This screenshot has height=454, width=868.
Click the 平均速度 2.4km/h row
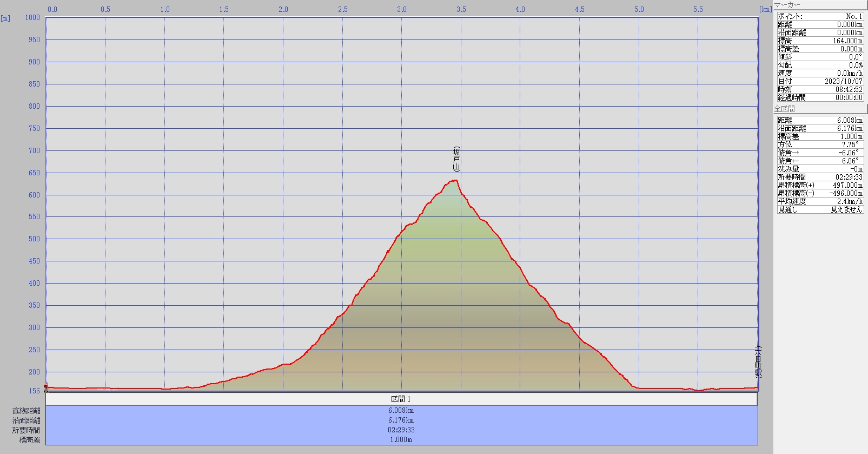coord(820,201)
